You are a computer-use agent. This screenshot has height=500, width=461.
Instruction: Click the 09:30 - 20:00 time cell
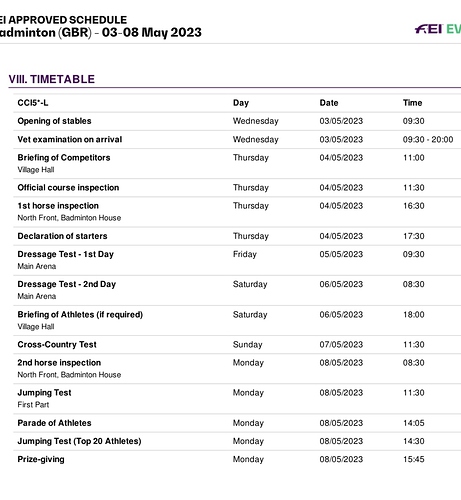click(x=428, y=139)
